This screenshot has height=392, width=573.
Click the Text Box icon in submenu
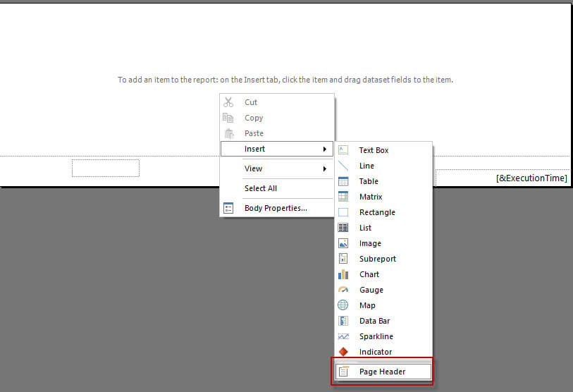coord(343,150)
